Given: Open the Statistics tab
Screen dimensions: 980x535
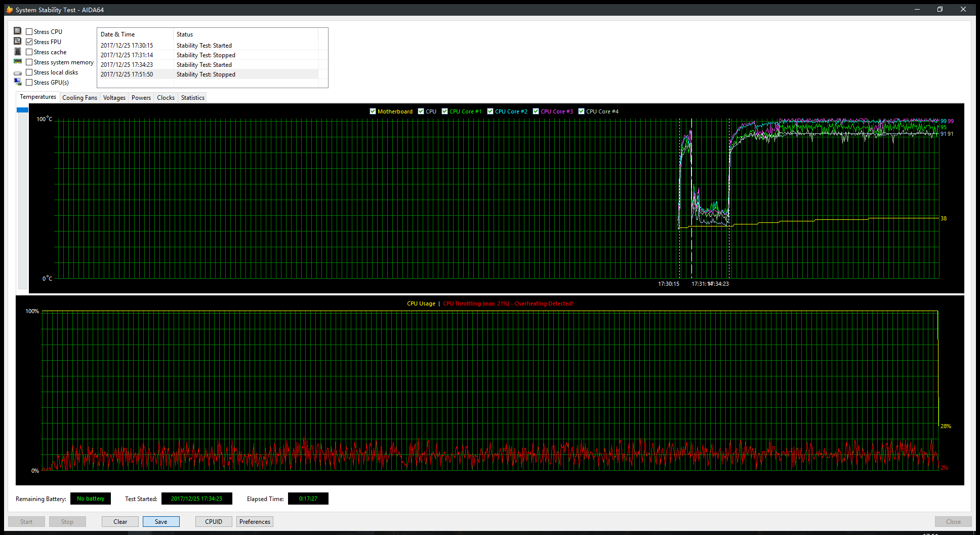Looking at the screenshot, I should [192, 98].
